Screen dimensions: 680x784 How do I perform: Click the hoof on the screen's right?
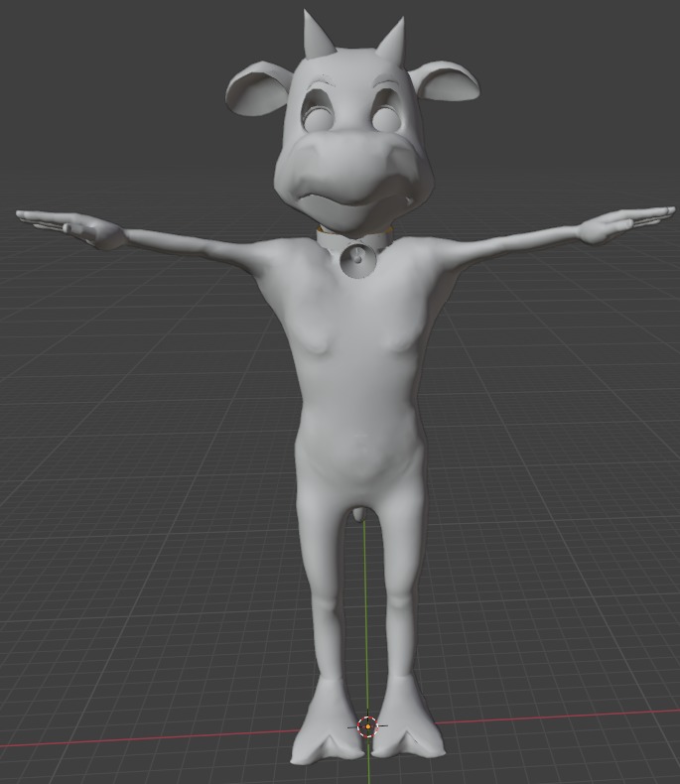pyautogui.click(x=407, y=715)
